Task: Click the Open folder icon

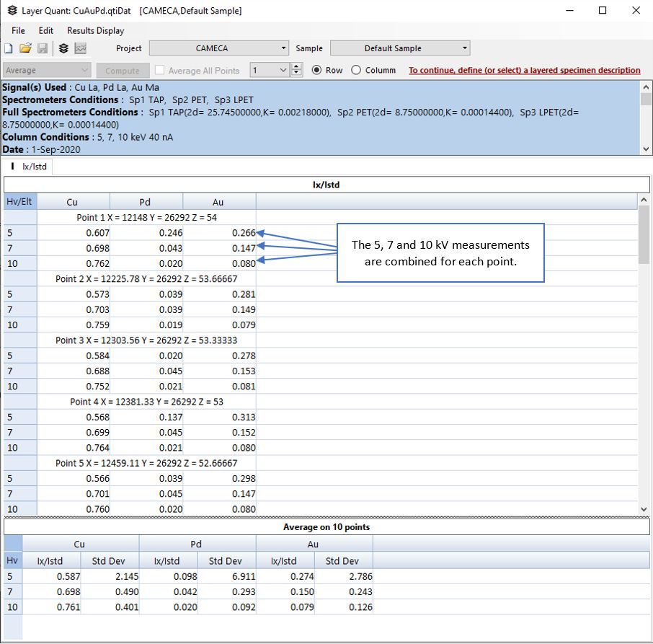Action: 25,49
